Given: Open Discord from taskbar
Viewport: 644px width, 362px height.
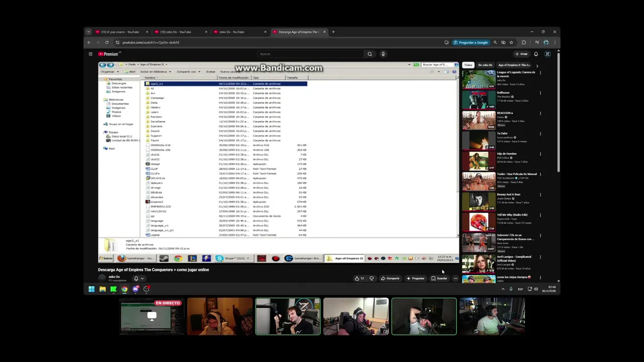Looking at the screenshot, I should point(135,289).
